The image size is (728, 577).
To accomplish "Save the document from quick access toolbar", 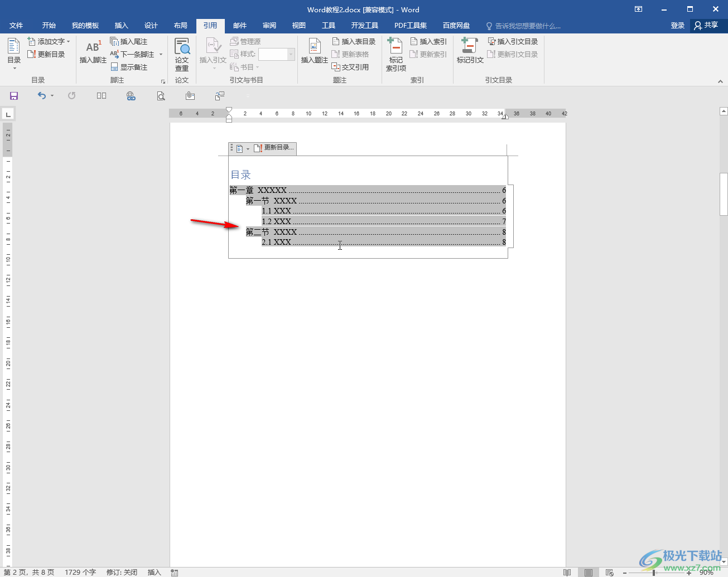I will click(x=14, y=96).
